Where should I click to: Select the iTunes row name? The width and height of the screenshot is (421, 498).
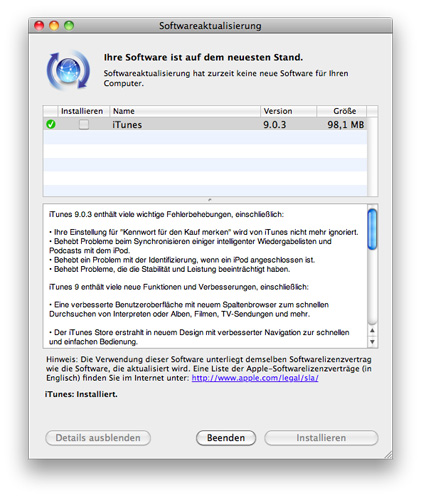(127, 125)
